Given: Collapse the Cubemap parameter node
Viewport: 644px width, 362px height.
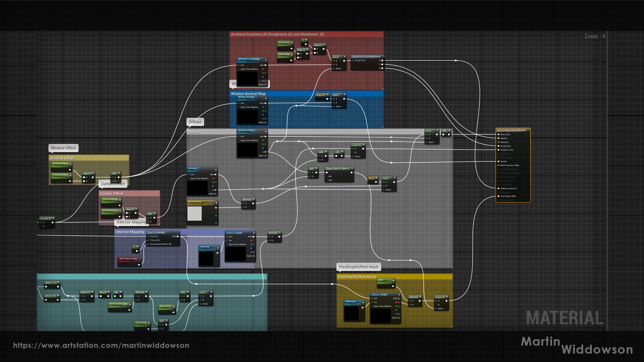Looking at the screenshot, I should pyautogui.click(x=218, y=248).
